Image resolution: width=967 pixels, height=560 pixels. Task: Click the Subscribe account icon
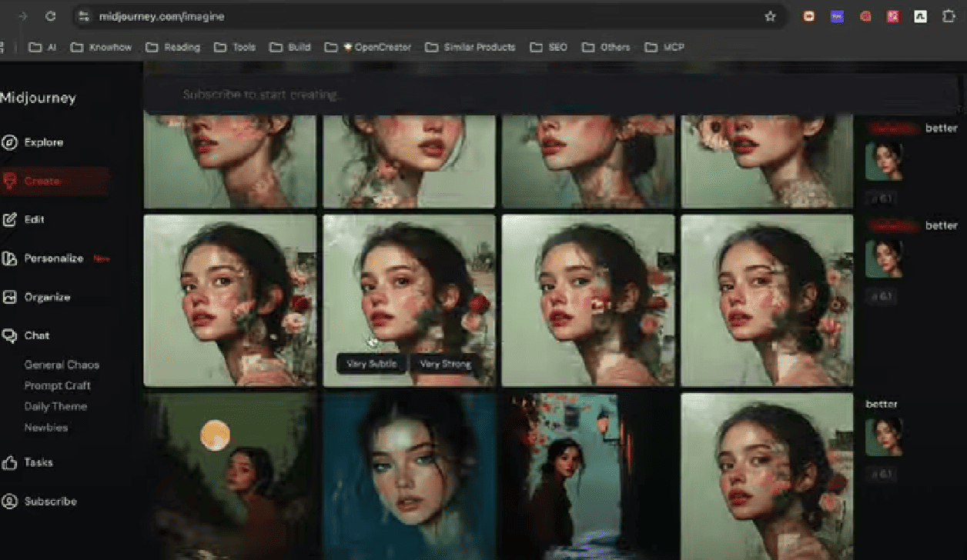pyautogui.click(x=9, y=502)
